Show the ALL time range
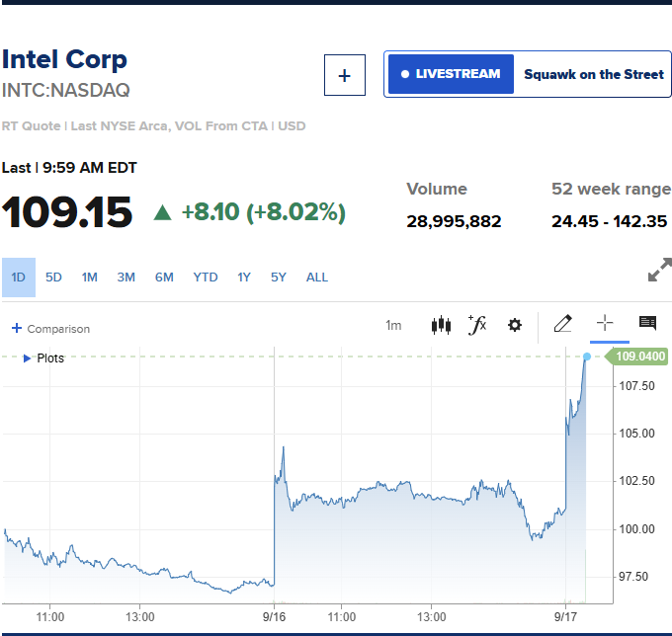This screenshot has height=636, width=672. [x=316, y=278]
